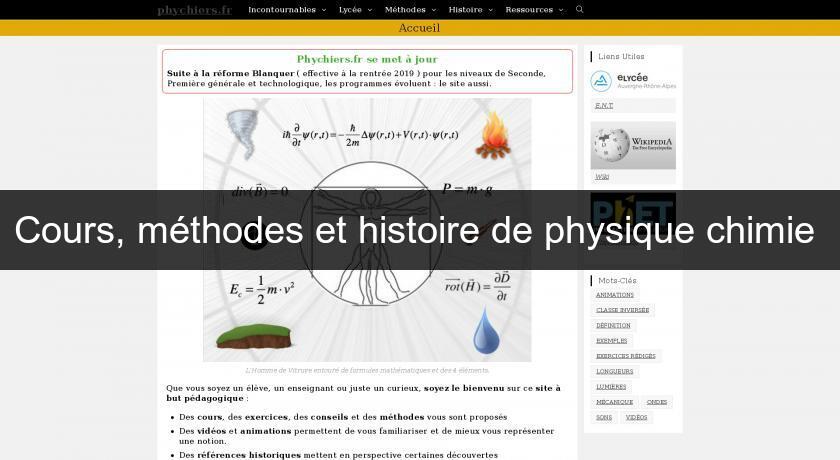Open the Méthodes menu
Viewport: 840px width, 460px height.
405,10
